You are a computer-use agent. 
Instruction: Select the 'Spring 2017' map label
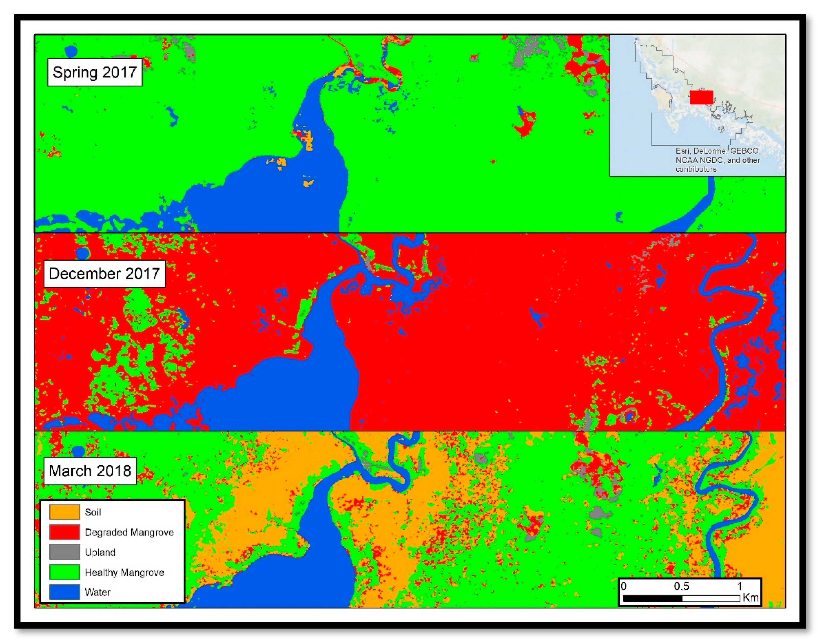[95, 72]
